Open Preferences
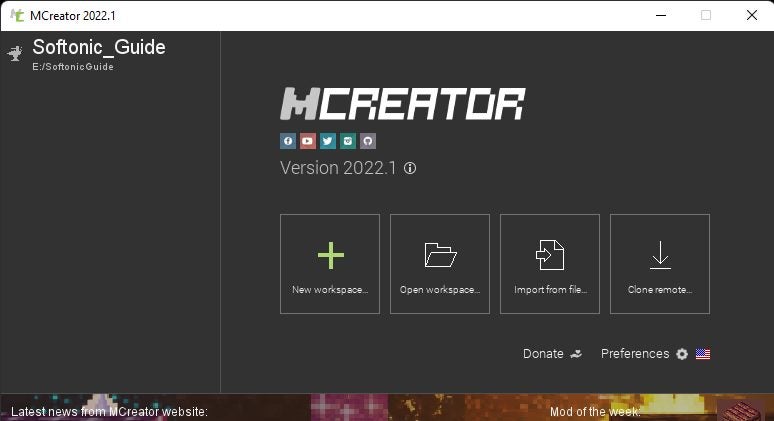This screenshot has width=774, height=421. coord(644,354)
